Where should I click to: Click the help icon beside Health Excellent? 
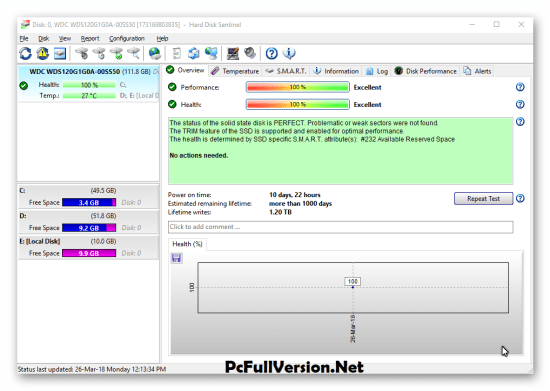coord(520,104)
